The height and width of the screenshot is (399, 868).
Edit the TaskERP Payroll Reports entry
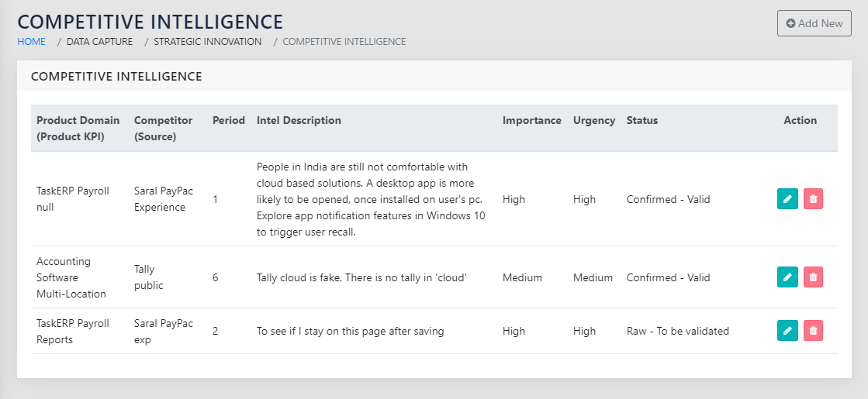(x=787, y=331)
